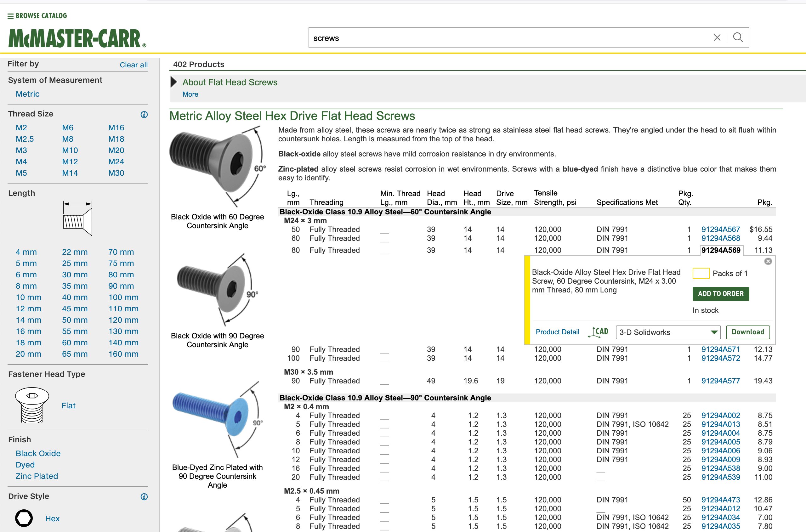The width and height of the screenshot is (806, 532).
Task: Open part number 91294A567
Action: [x=720, y=229]
